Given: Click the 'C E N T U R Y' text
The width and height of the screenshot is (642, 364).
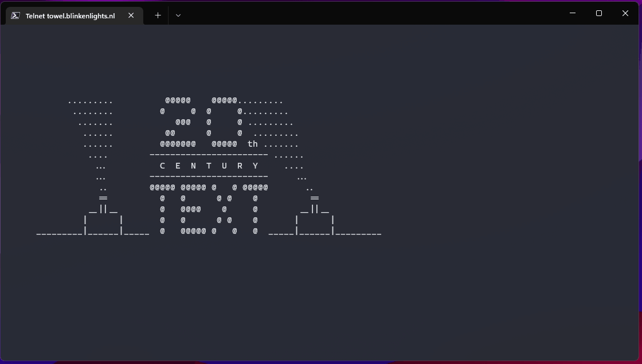Looking at the screenshot, I should [209, 166].
